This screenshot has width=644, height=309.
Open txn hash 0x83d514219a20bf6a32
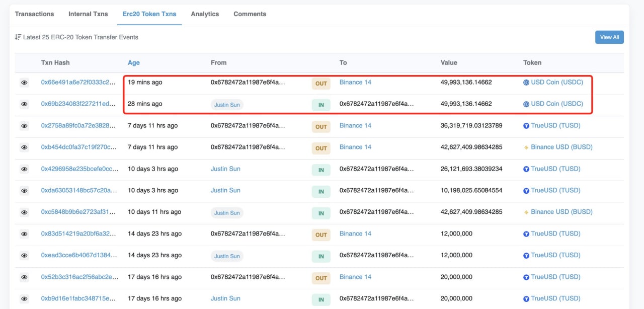pyautogui.click(x=79, y=234)
